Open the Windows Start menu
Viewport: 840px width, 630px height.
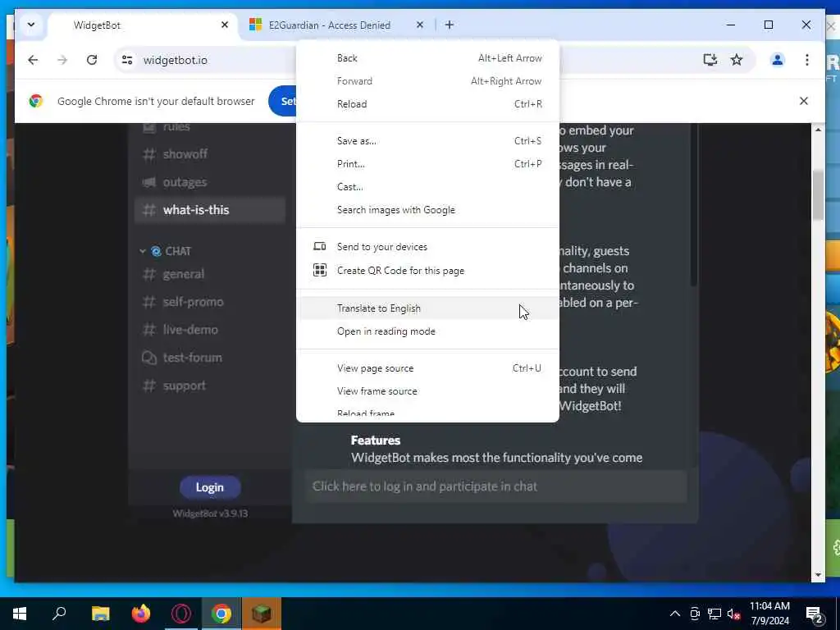[x=20, y=614]
